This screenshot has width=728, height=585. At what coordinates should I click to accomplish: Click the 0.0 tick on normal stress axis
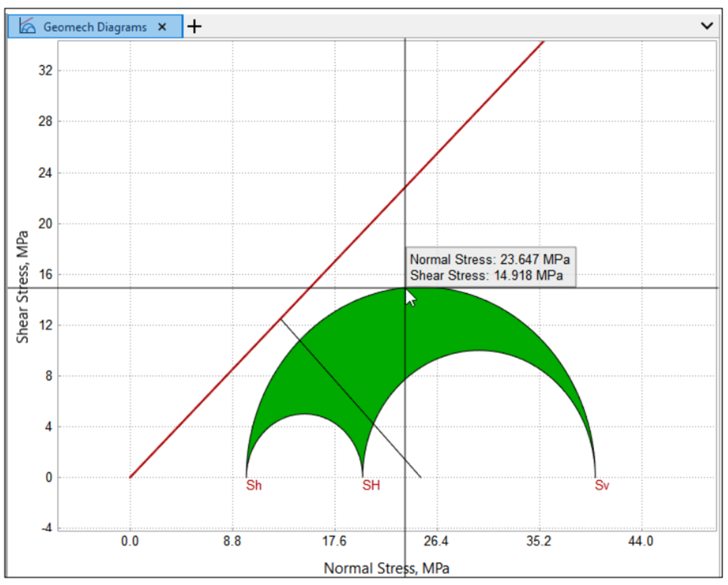pos(130,541)
